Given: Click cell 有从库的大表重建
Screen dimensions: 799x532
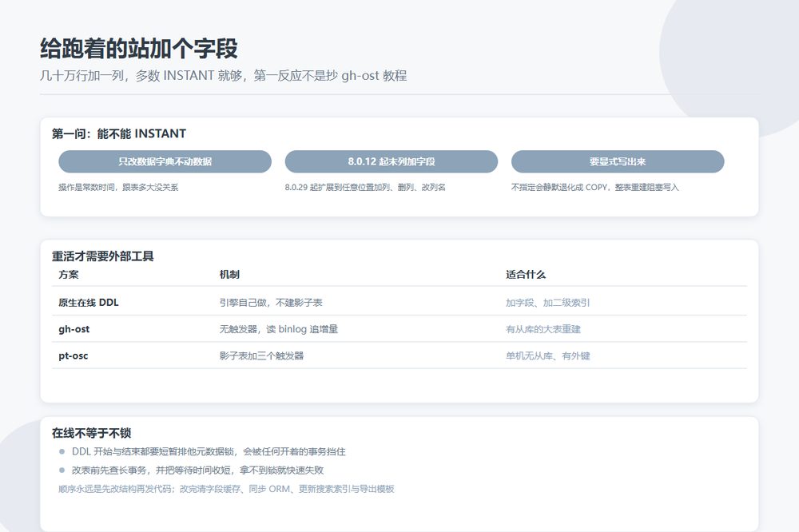Looking at the screenshot, I should point(543,329).
